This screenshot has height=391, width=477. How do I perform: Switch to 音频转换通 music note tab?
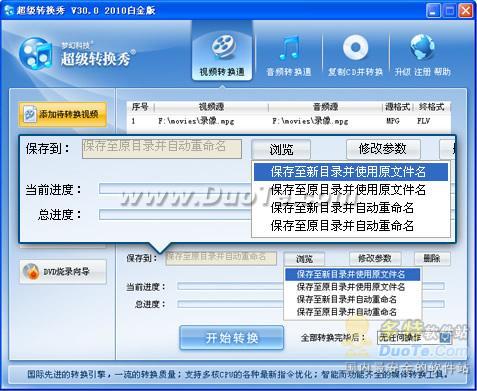click(x=289, y=48)
